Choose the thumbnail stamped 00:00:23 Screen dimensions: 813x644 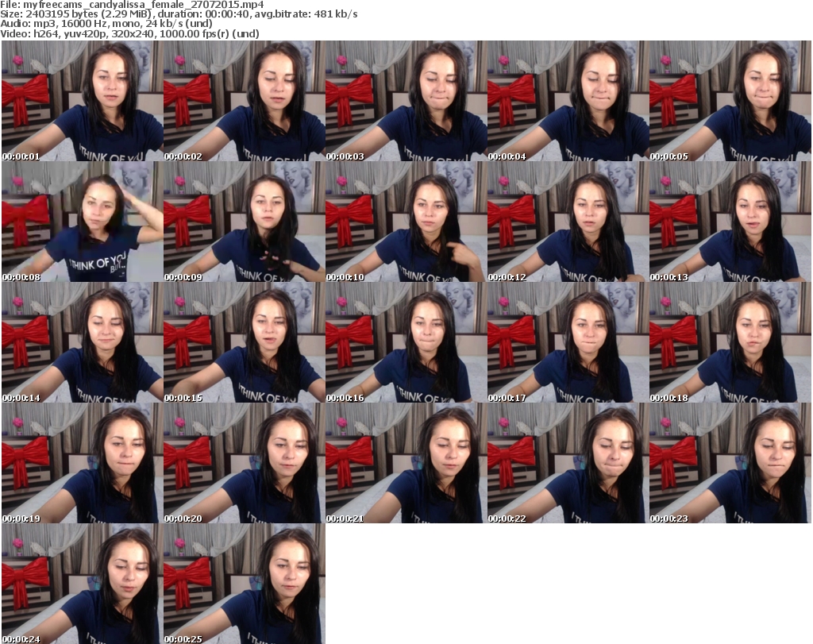(730, 463)
